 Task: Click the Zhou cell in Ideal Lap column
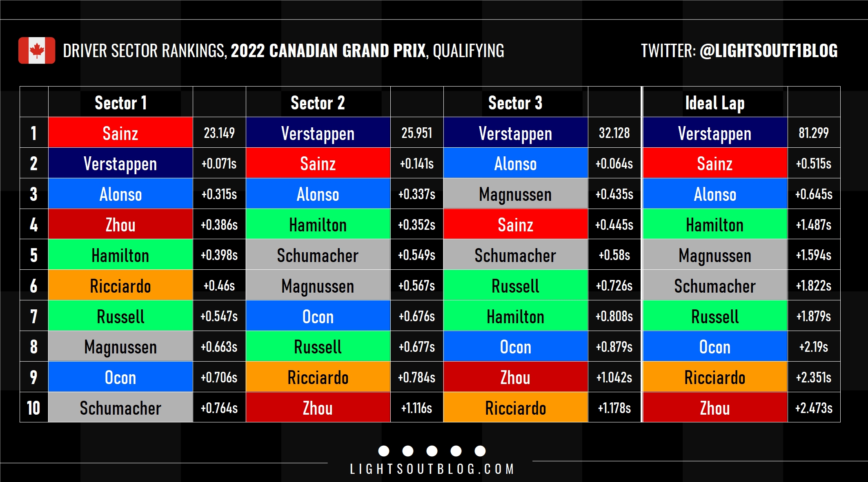pos(715,407)
